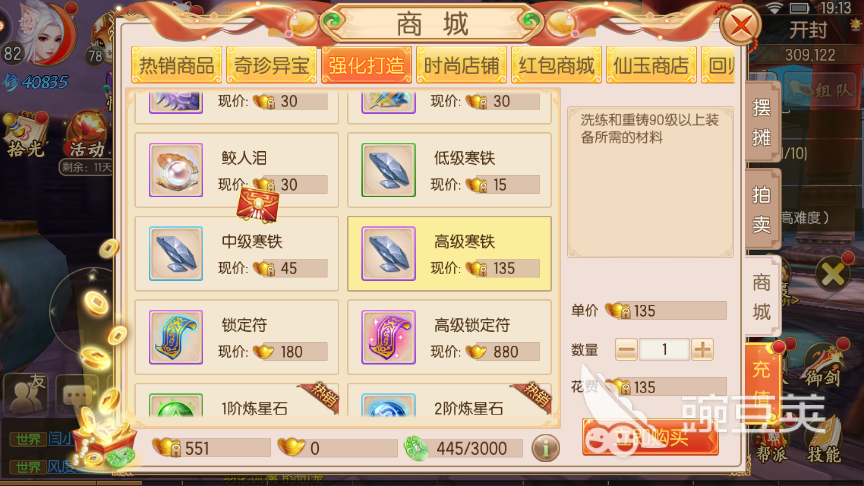
Task: Open the 活动 events icon
Action: pos(87,134)
